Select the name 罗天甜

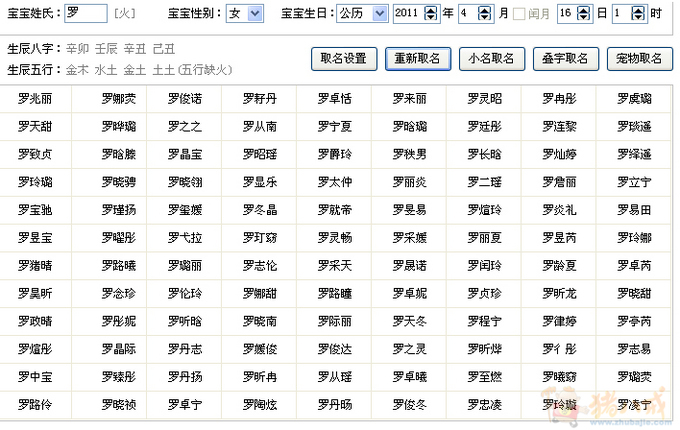coord(35,127)
